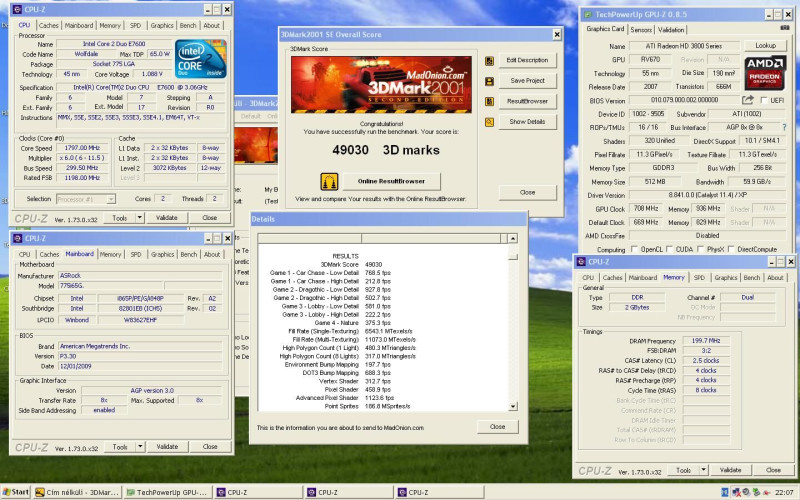Click the ResultBrowser button
The height and width of the screenshot is (500, 800).
click(528, 101)
